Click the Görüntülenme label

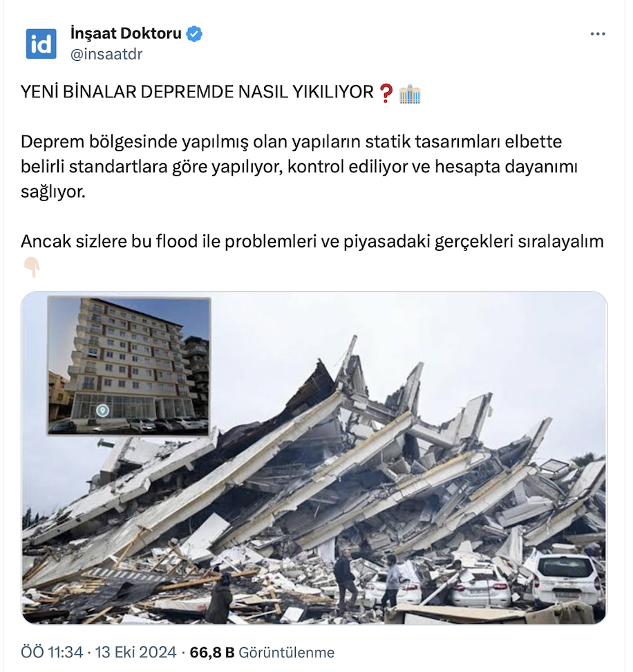(286, 652)
